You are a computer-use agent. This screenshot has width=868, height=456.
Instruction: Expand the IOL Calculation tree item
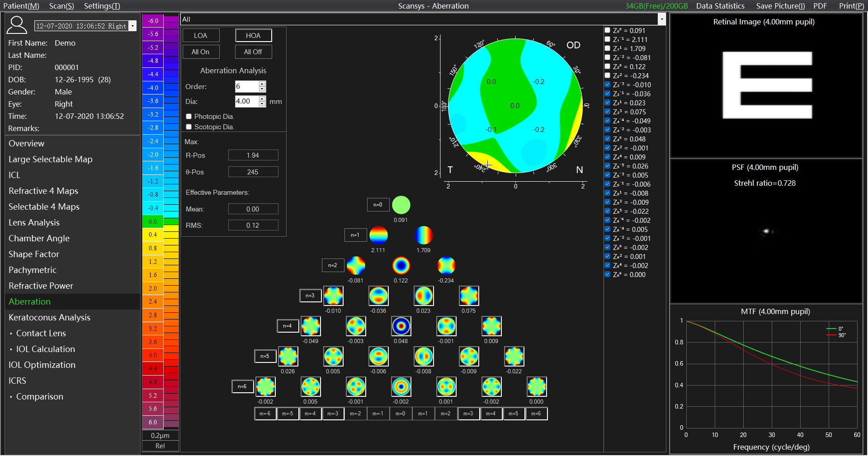[11, 349]
